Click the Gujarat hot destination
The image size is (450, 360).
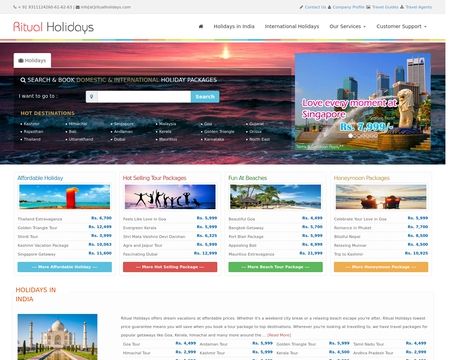[257, 124]
